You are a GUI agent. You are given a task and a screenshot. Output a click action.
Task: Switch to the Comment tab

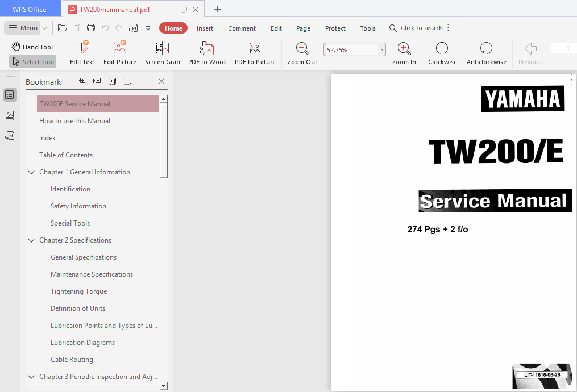coord(242,28)
